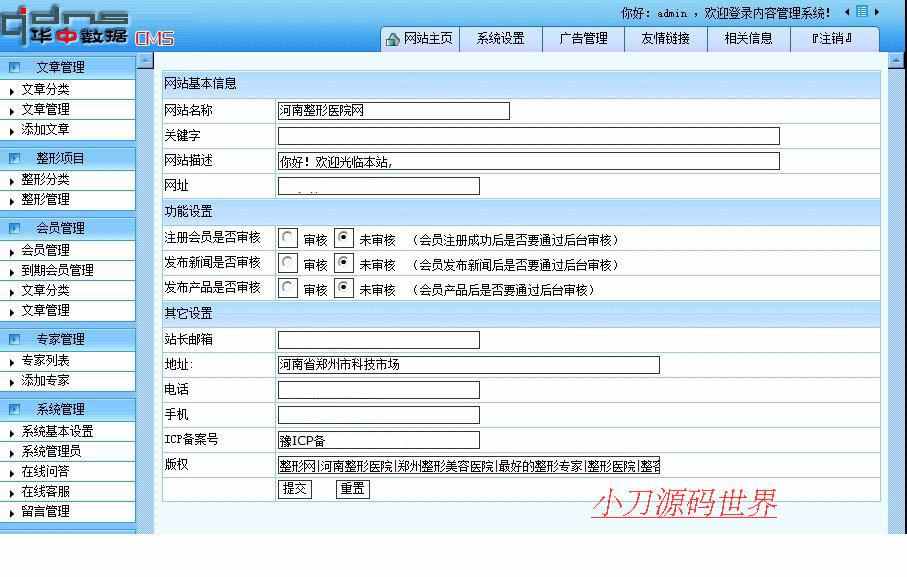Viewport: 907px width, 577px height.
Task: Click the 提交 submit button
Action: (295, 489)
